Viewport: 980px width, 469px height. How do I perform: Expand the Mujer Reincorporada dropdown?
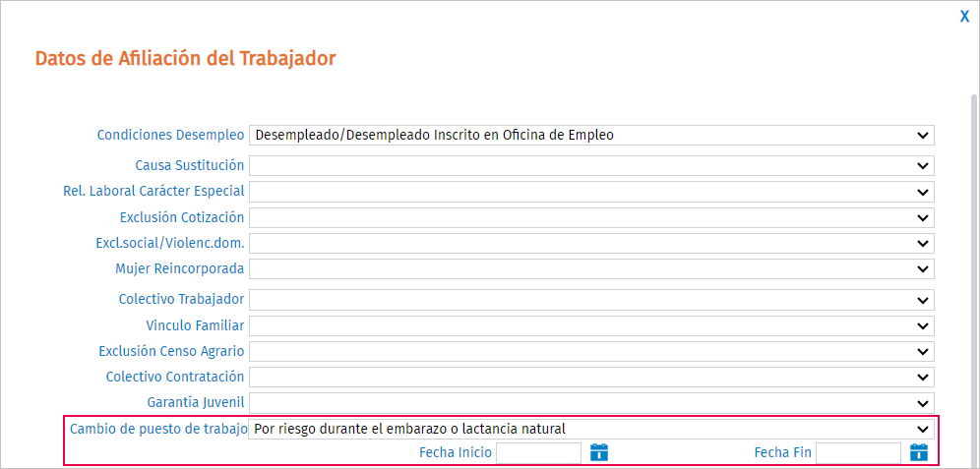coord(591,268)
